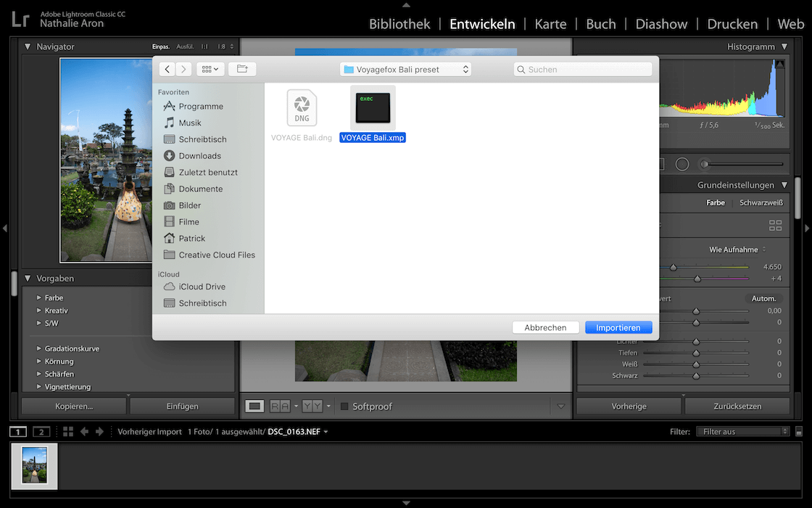
Task: Collapse the Vorgaben panel
Action: 28,279
